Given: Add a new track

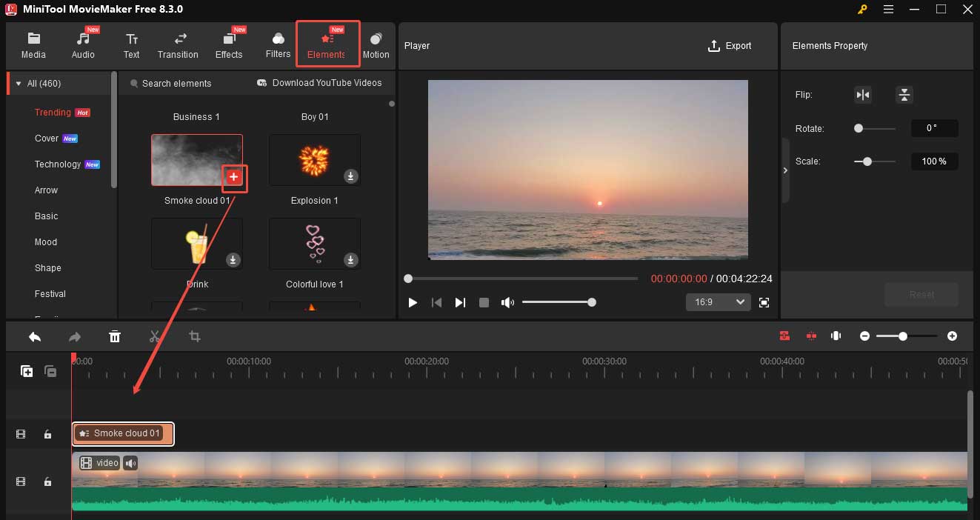Looking at the screenshot, I should point(27,371).
